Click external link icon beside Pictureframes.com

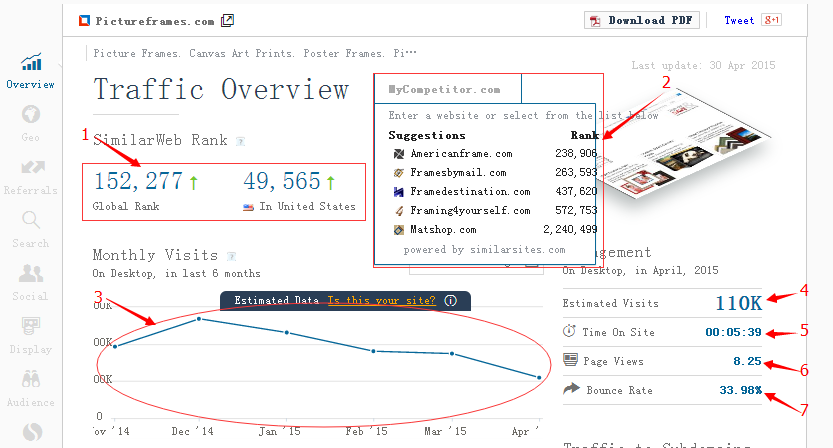click(228, 20)
